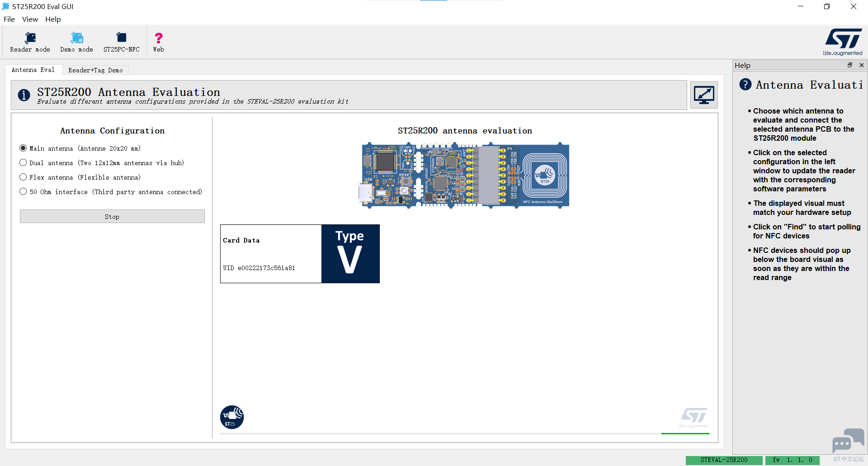
Task: Click the ST life.augmented logo in toolbar
Action: 843,42
